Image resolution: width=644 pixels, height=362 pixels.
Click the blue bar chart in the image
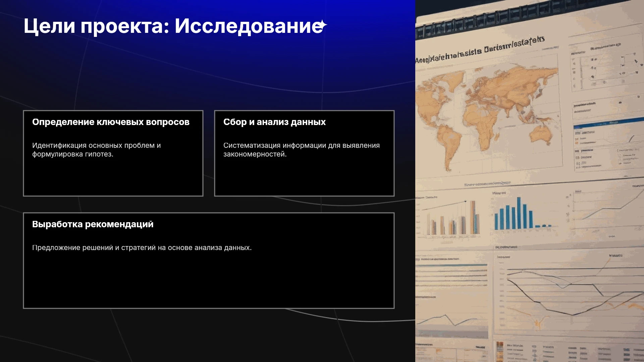[522, 214]
